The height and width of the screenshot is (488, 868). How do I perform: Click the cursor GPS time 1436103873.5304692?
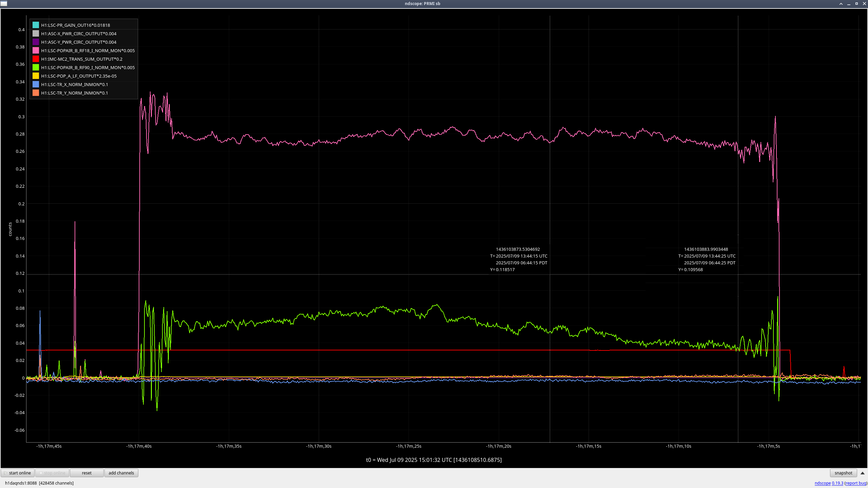coord(518,249)
